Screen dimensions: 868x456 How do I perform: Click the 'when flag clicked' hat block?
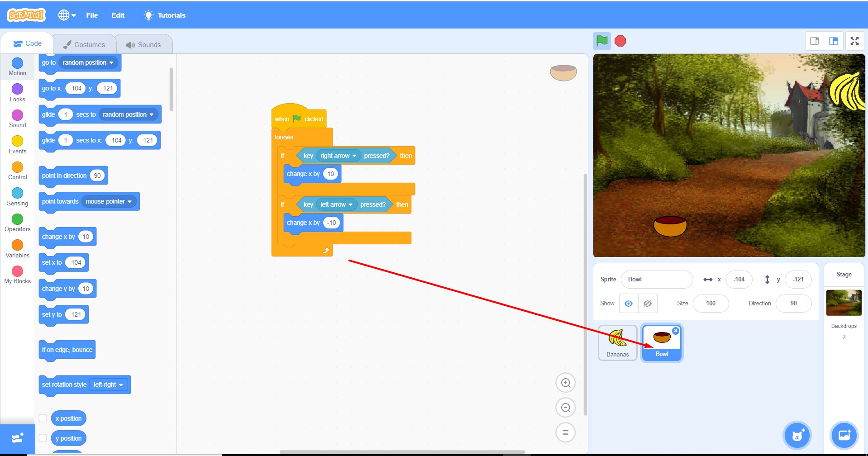point(299,117)
